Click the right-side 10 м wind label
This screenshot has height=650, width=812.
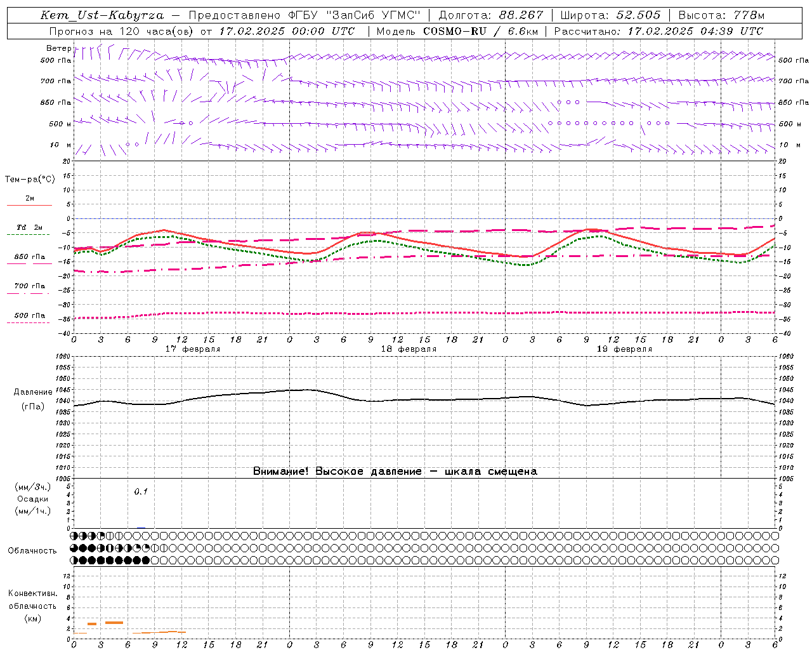790,145
